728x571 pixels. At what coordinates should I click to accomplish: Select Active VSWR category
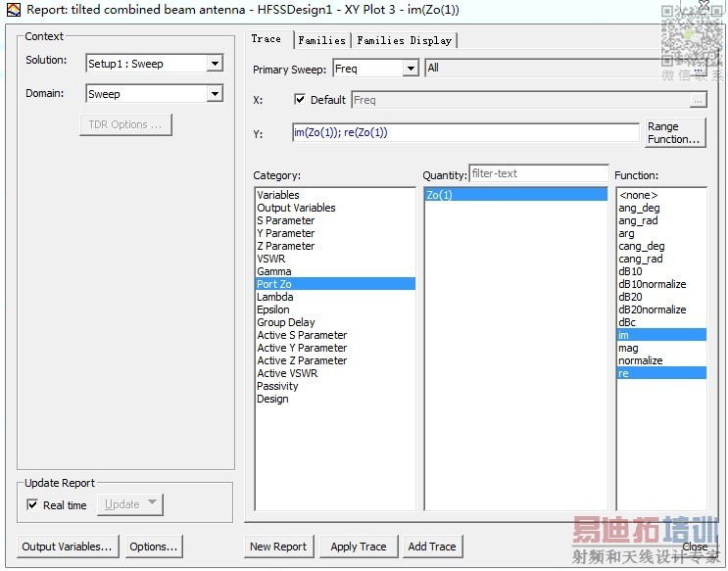335,373
